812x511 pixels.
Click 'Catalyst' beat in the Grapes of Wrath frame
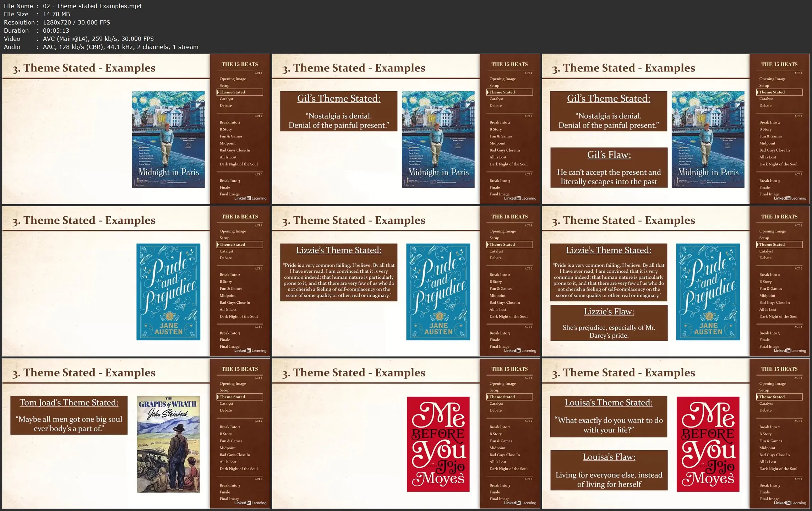point(226,403)
